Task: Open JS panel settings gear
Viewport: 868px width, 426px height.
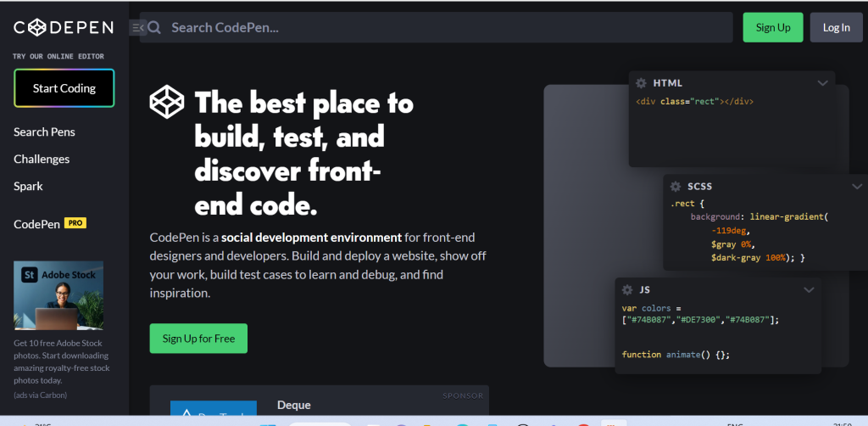Action: coord(627,289)
